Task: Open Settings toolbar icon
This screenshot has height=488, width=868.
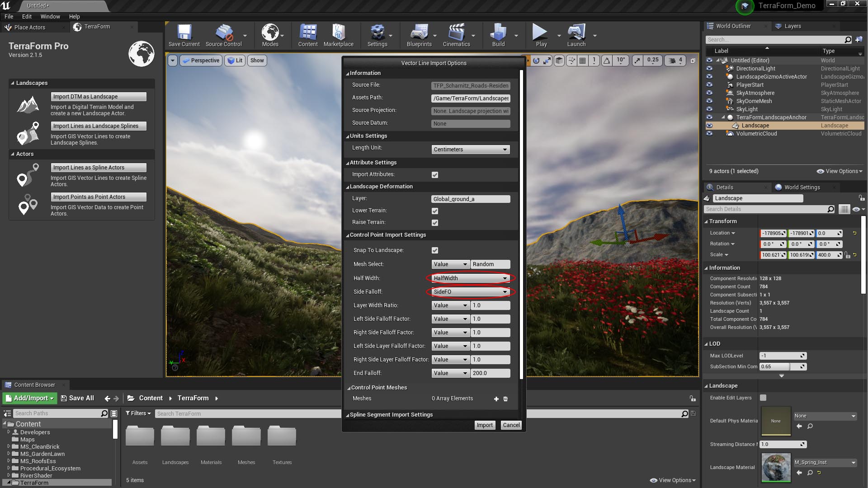Action: pyautogui.click(x=377, y=35)
